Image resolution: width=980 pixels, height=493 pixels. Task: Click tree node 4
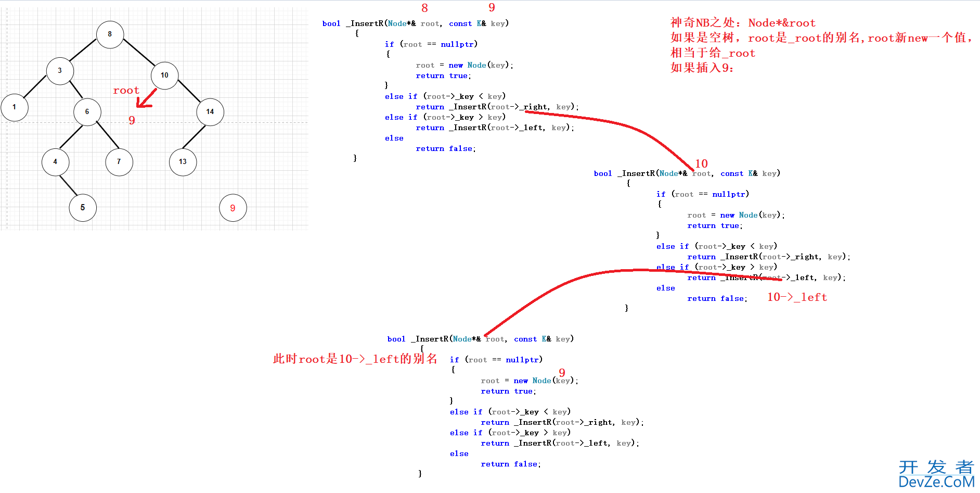point(55,162)
